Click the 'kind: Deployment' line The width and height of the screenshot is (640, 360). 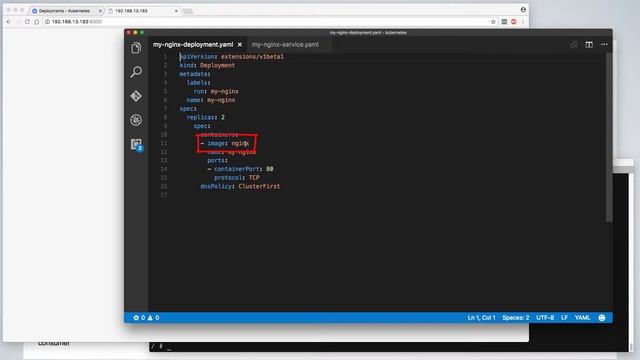(207, 65)
